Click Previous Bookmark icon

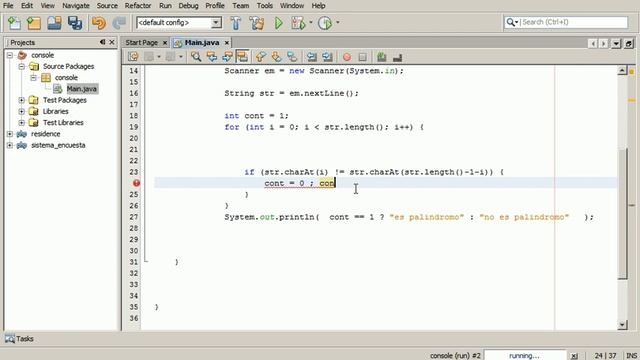(261, 57)
